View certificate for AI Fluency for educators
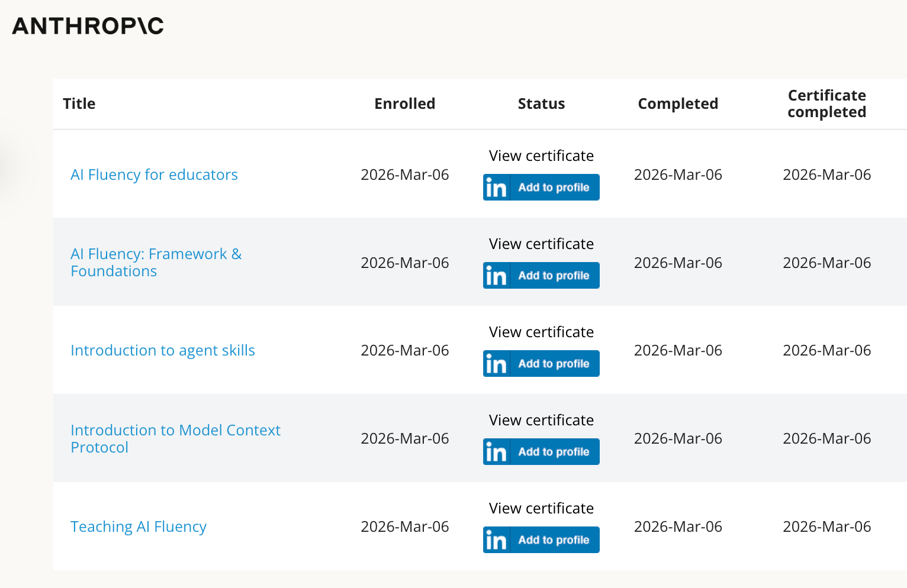907x588 pixels. click(541, 156)
